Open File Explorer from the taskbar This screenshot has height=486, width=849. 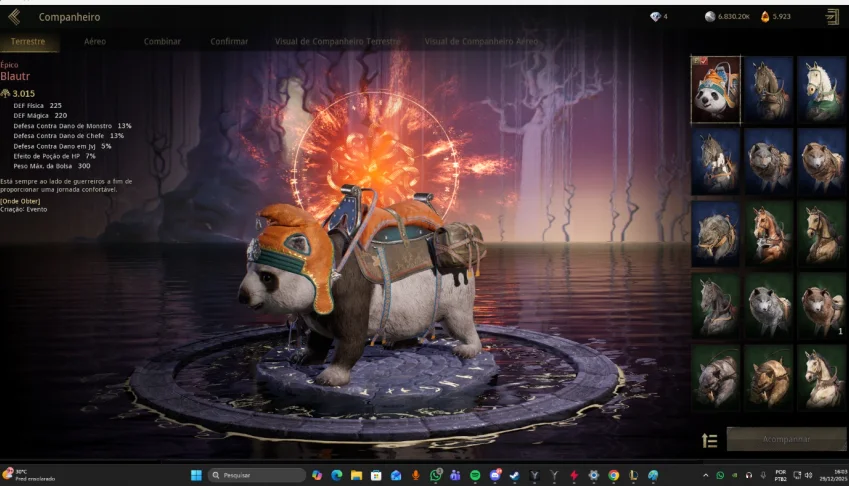coord(356,475)
